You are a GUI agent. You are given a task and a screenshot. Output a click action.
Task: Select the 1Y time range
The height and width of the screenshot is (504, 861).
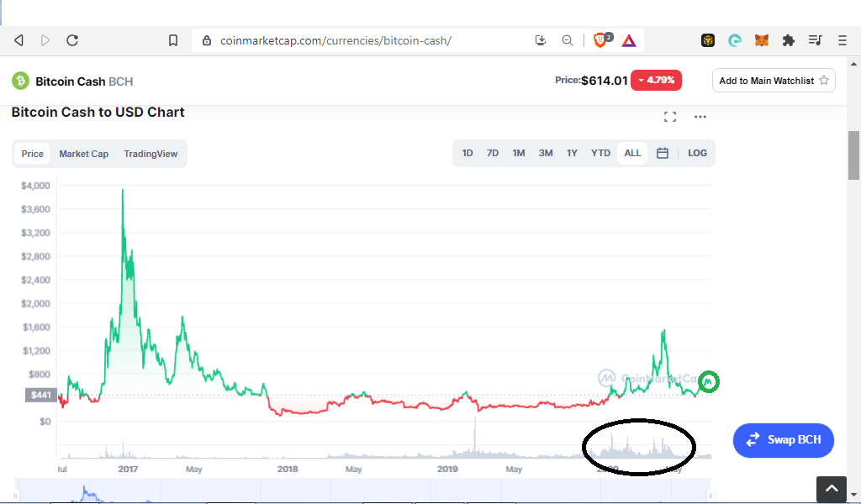tap(572, 153)
